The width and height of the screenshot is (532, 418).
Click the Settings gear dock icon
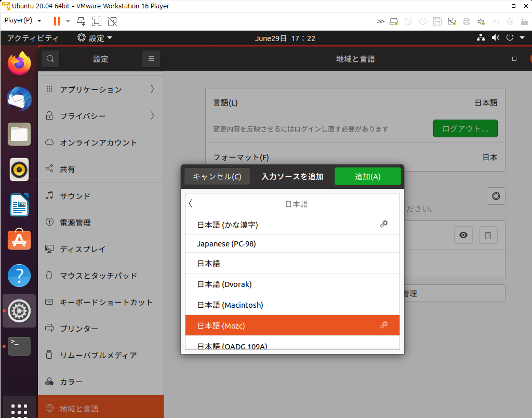[19, 311]
